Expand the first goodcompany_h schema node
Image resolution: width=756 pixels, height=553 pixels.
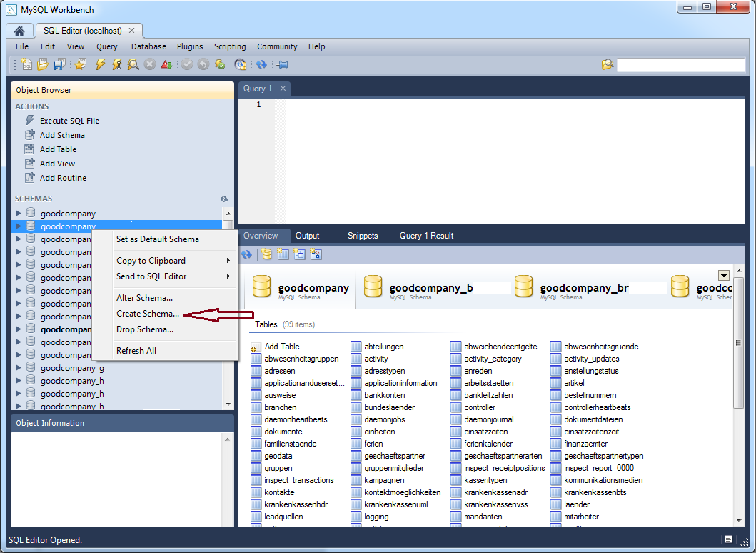pos(19,380)
